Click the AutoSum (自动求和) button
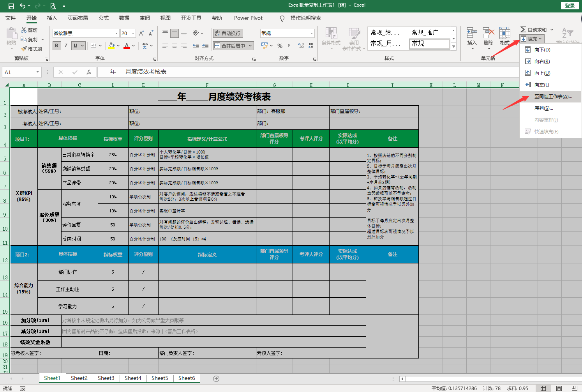The image size is (582, 392). pos(534,30)
